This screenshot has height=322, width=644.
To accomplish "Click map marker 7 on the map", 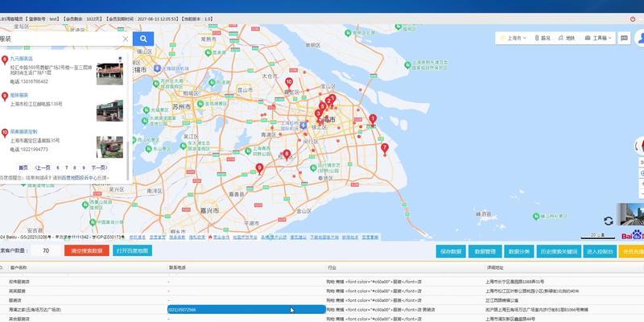I will pos(385,149).
